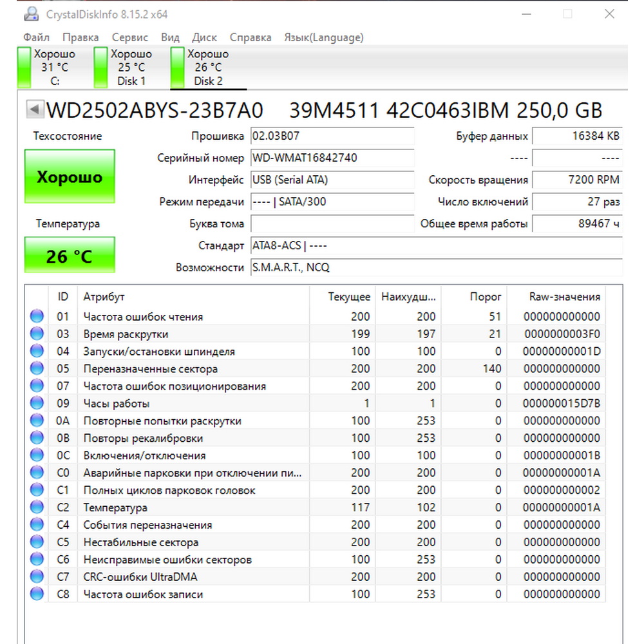Click status orb for attribute 01 read error rate
Image resolution: width=644 pixels, height=644 pixels.
pos(37,316)
